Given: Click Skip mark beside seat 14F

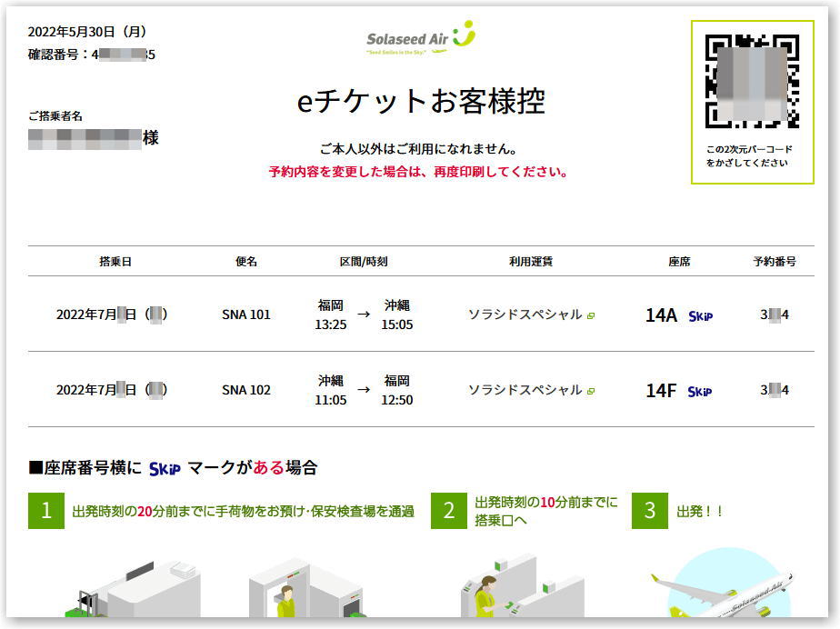Looking at the screenshot, I should (700, 392).
